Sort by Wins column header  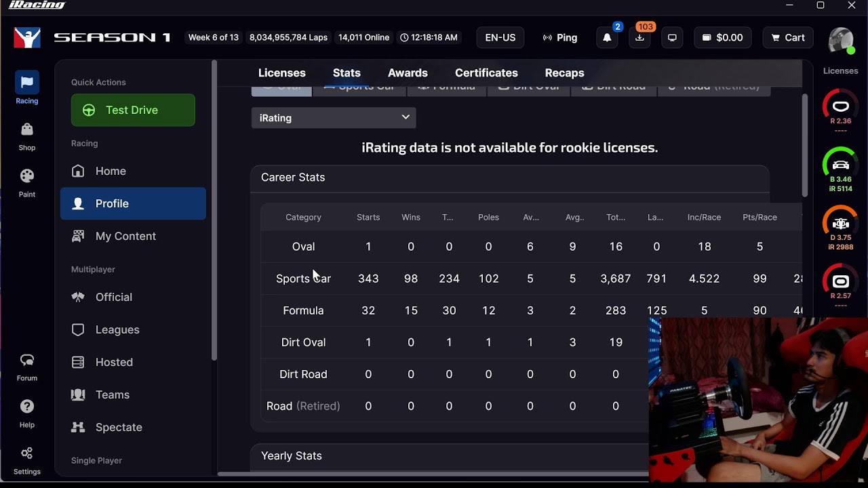(x=411, y=218)
